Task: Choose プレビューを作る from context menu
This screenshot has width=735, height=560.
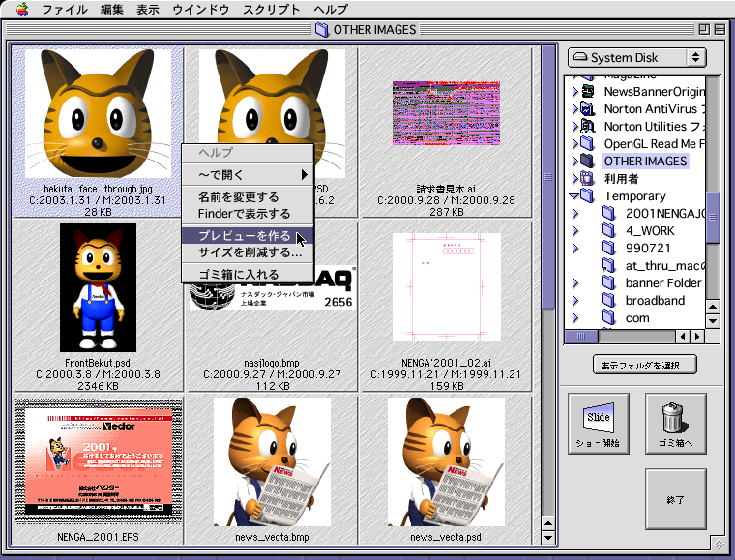Action: 248,235
